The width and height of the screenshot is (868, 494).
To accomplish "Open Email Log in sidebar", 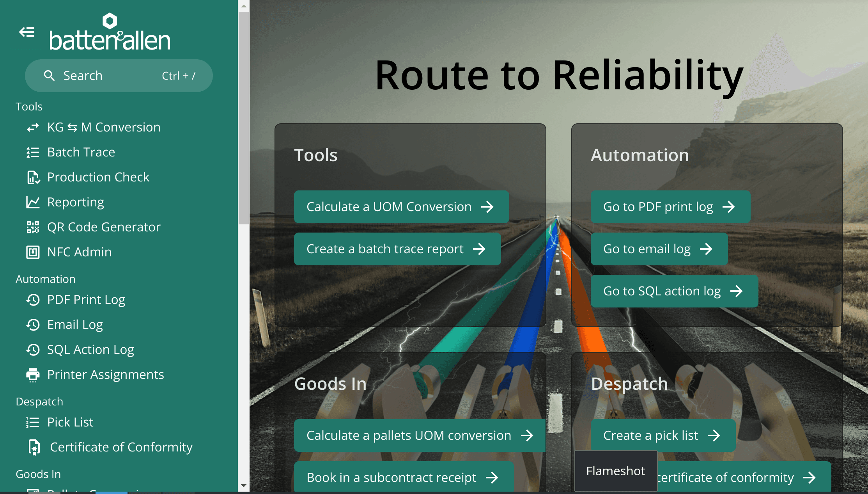I will point(75,325).
